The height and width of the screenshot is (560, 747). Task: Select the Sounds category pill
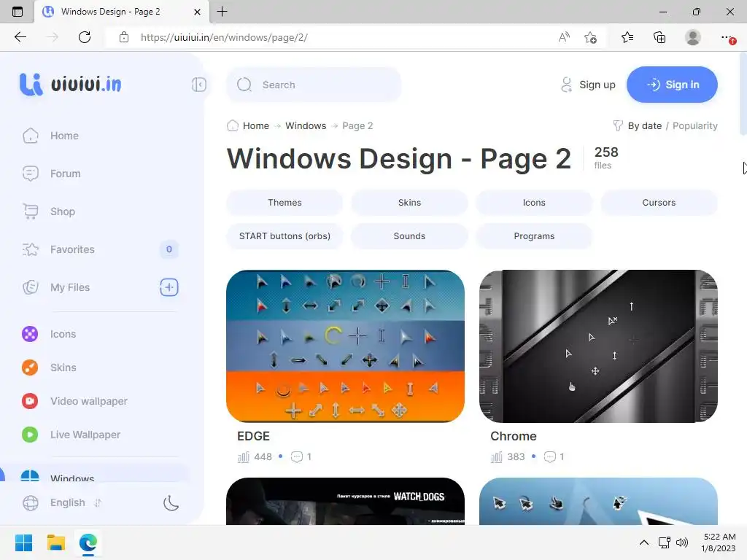click(x=410, y=236)
